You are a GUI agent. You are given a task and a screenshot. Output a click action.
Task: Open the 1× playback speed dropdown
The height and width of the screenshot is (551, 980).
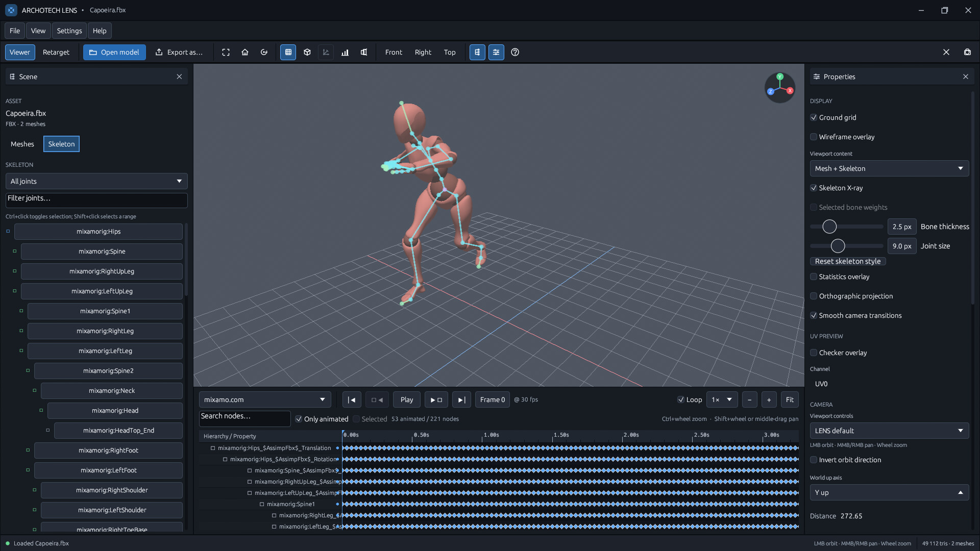coord(722,399)
